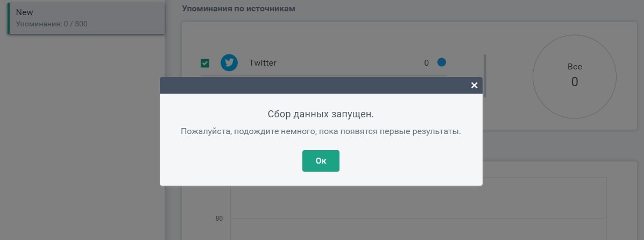Open the New project in the sidebar

point(86,17)
